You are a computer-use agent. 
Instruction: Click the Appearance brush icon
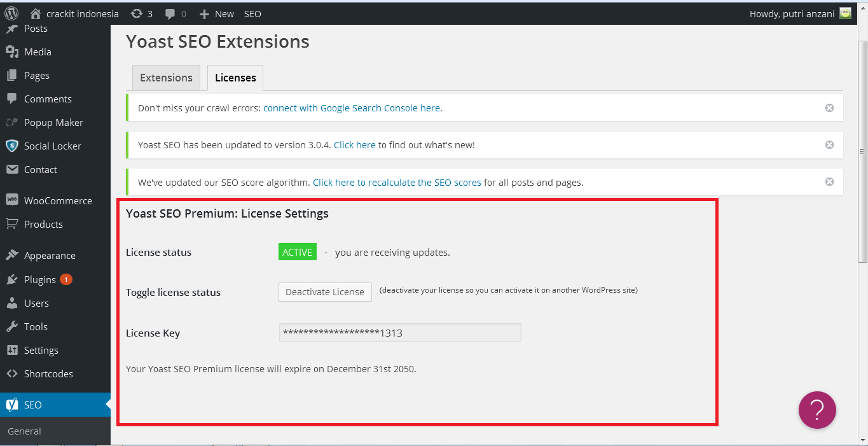click(x=11, y=256)
